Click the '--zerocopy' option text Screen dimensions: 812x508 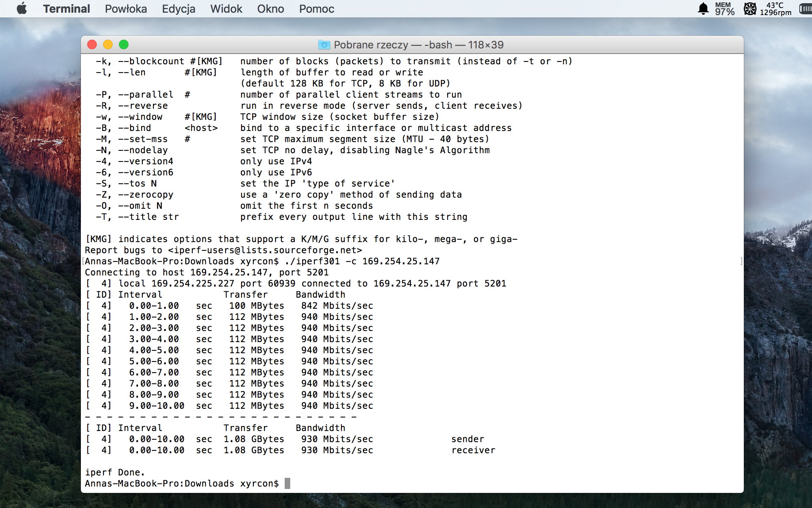click(x=146, y=194)
